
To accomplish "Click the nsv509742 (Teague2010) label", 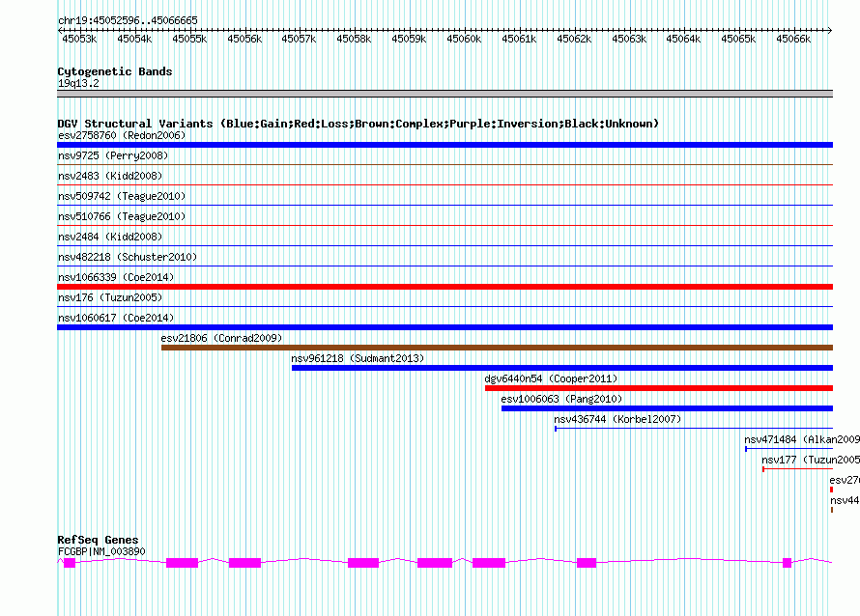I will (x=122, y=197).
